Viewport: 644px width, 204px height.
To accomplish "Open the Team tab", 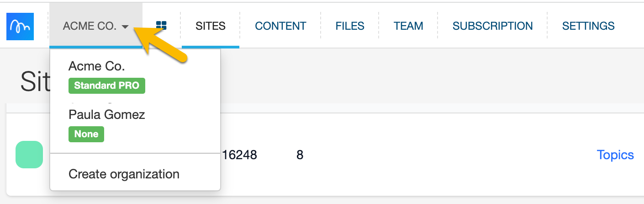I will coord(408,26).
